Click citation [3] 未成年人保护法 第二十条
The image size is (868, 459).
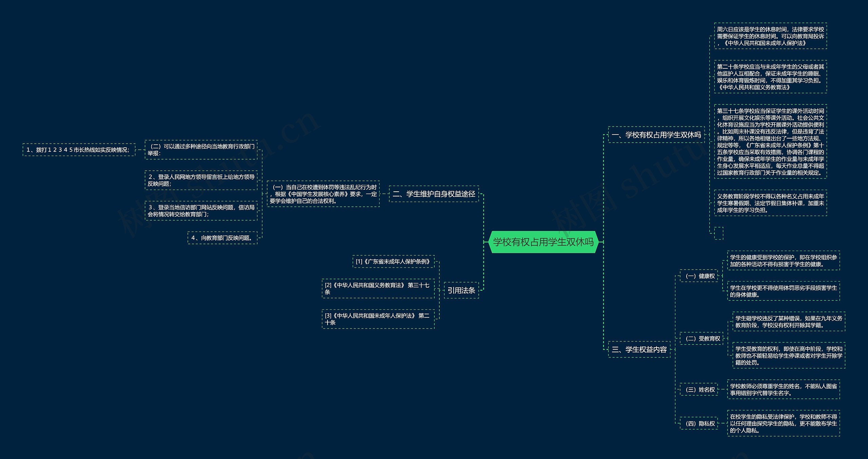tap(378, 319)
